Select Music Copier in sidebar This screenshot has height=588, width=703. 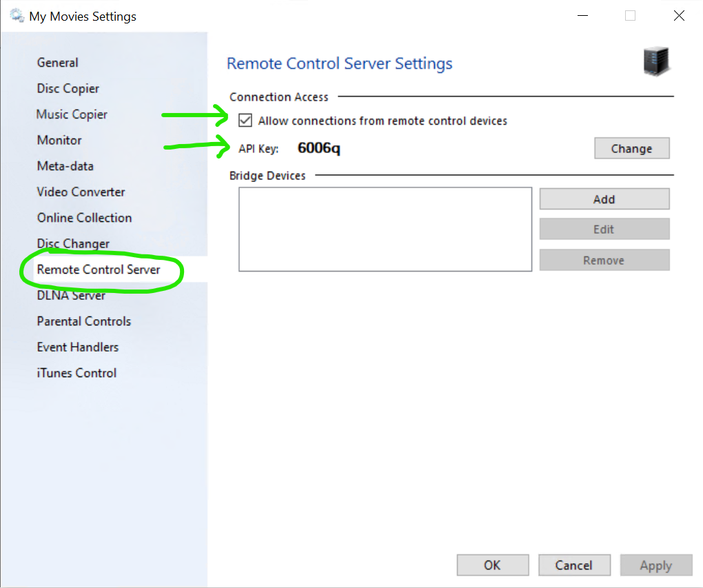click(x=72, y=114)
